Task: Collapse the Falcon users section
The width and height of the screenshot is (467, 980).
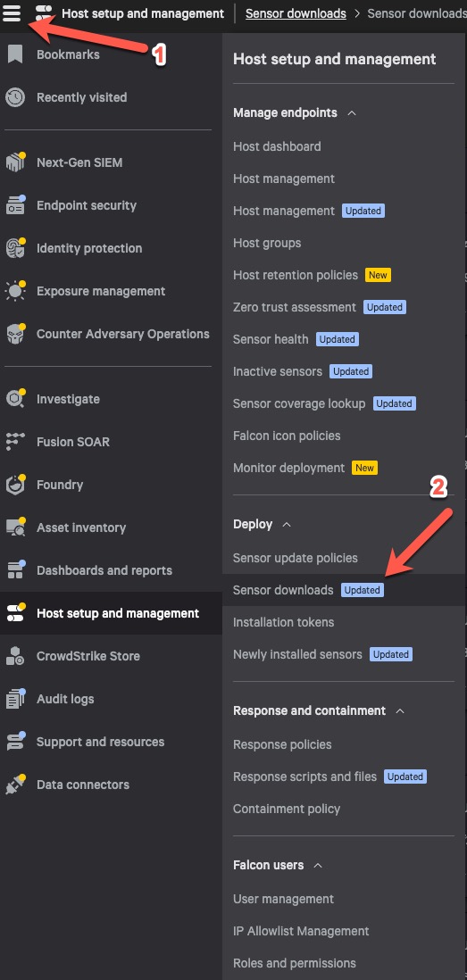Action: point(318,866)
